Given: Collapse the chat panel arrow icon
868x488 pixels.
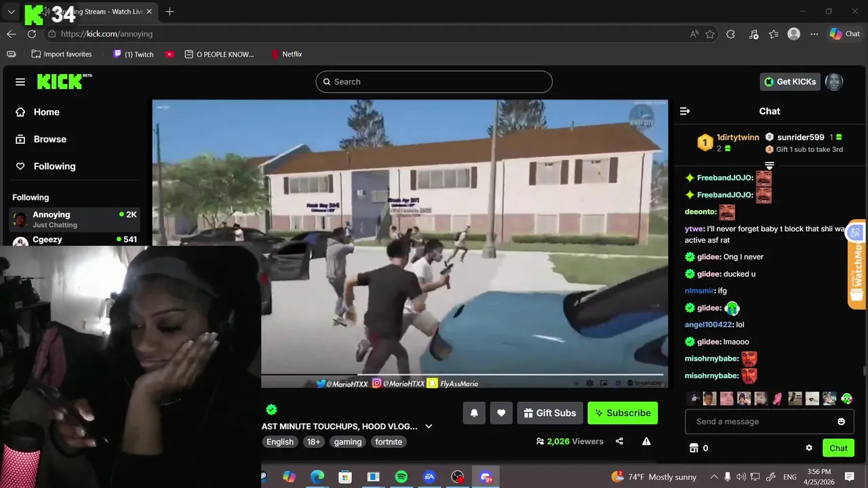Looking at the screenshot, I should click(685, 111).
